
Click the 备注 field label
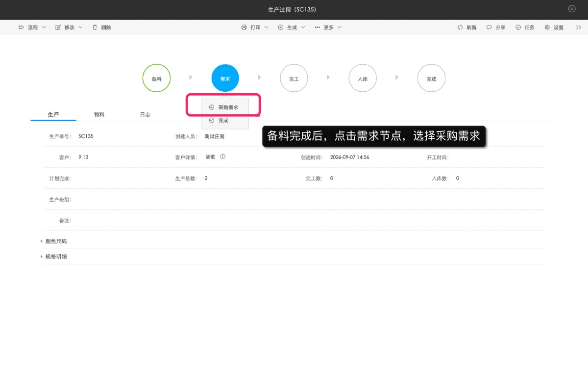click(x=65, y=221)
